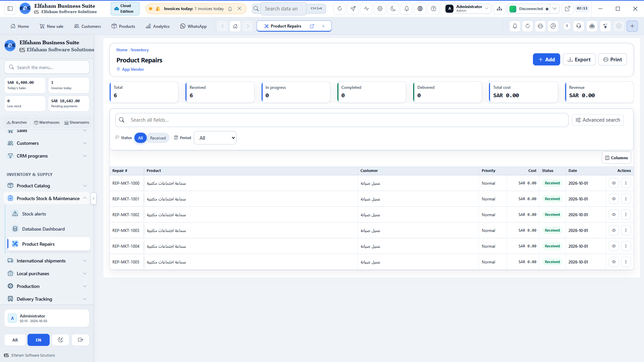Toggle the sidebar panel icon
Image resolution: width=644 pixels, height=362 pixels.
10,9
